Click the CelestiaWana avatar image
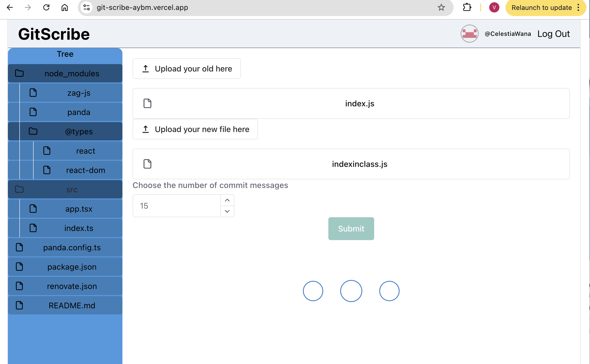 469,34
